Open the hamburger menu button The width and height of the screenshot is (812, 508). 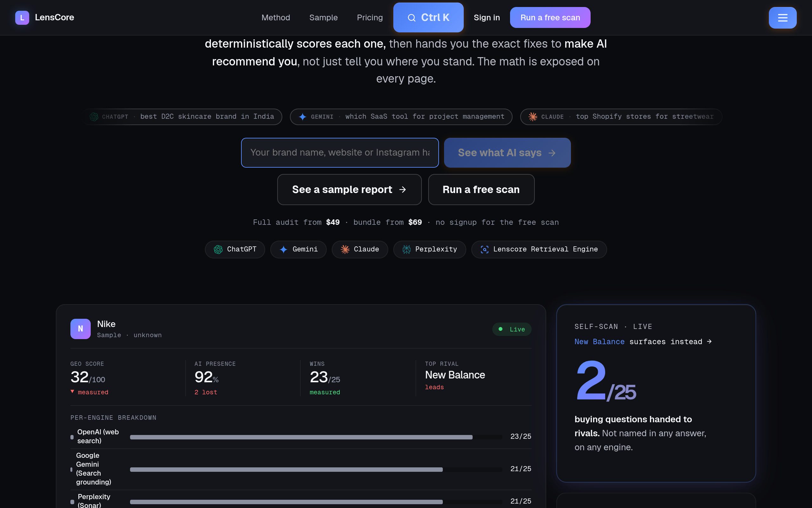783,17
